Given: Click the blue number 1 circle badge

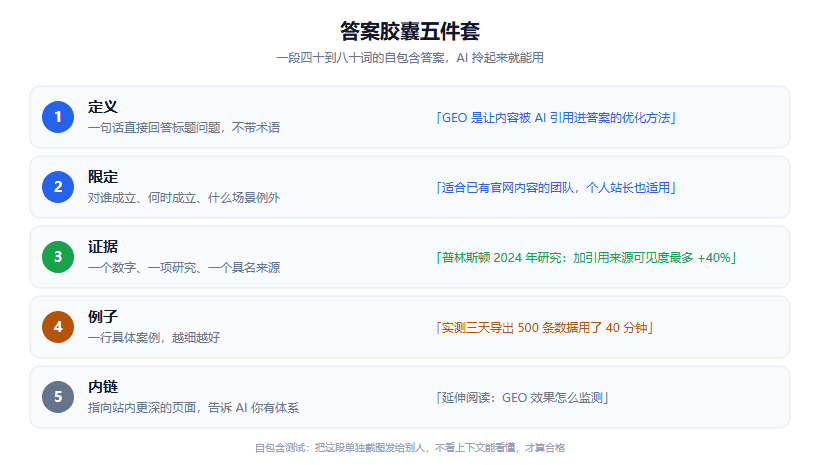Looking at the screenshot, I should point(58,117).
